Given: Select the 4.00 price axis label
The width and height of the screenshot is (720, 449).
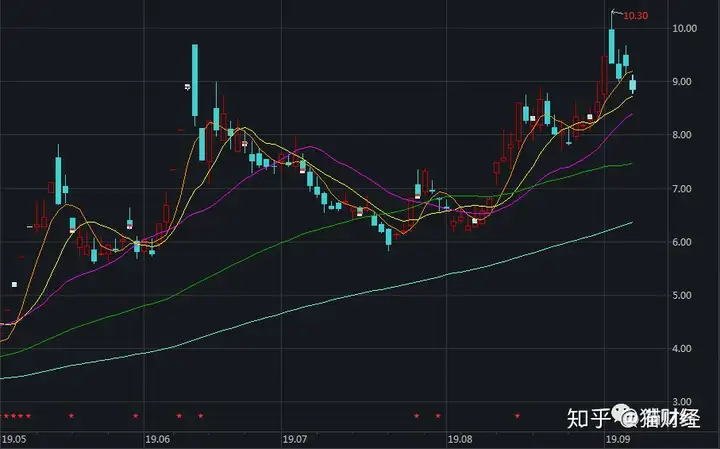Looking at the screenshot, I should click(682, 348).
